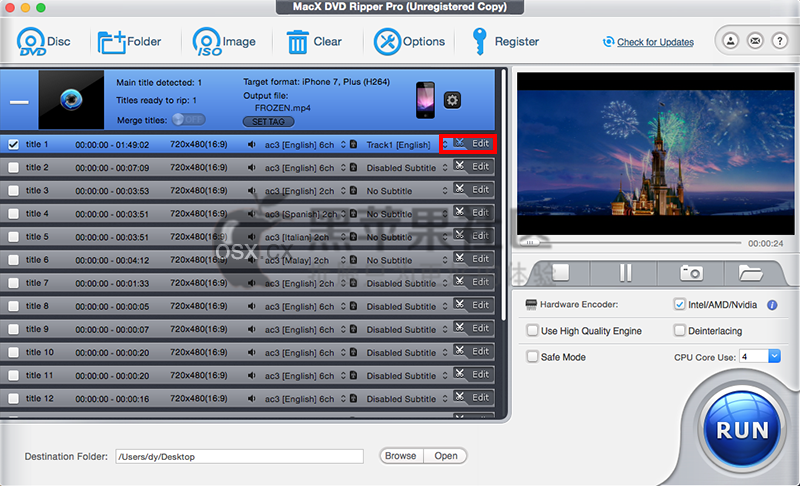Click speaker icon on title 9 row
The image size is (800, 486).
[252, 329]
